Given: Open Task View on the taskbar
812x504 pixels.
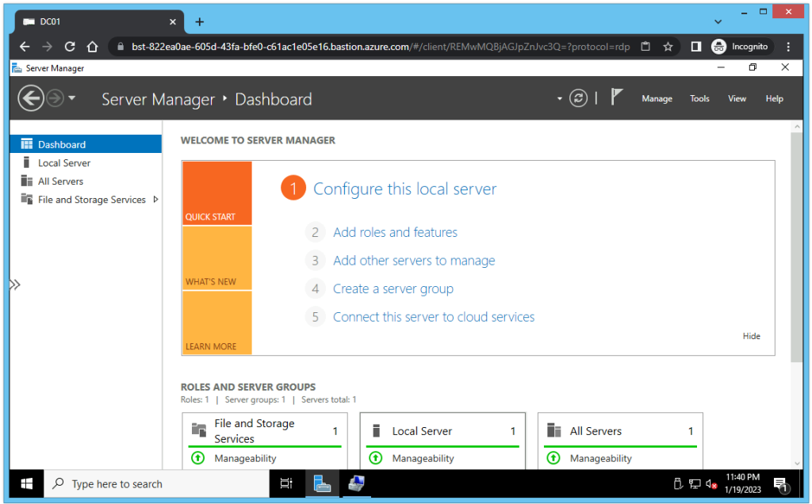Looking at the screenshot, I should click(285, 484).
